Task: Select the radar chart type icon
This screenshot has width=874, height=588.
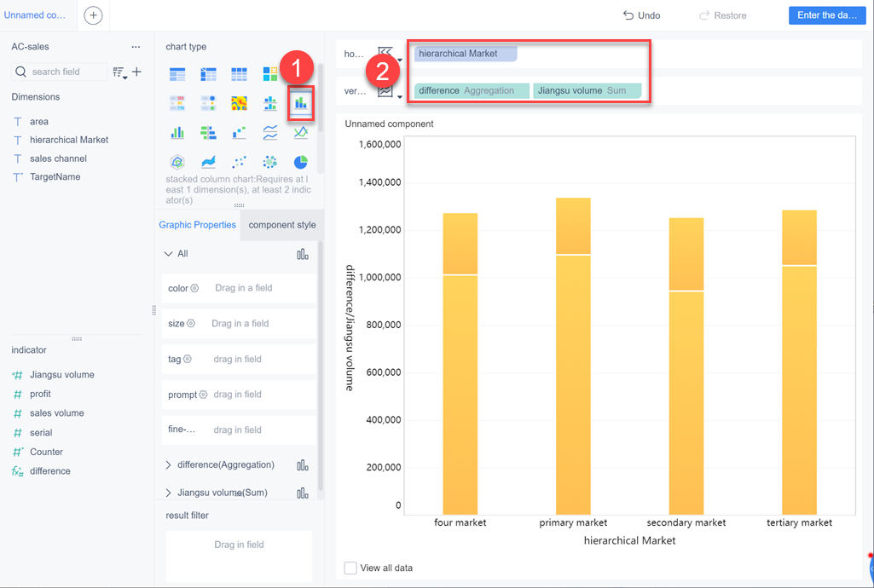Action: coord(177,162)
